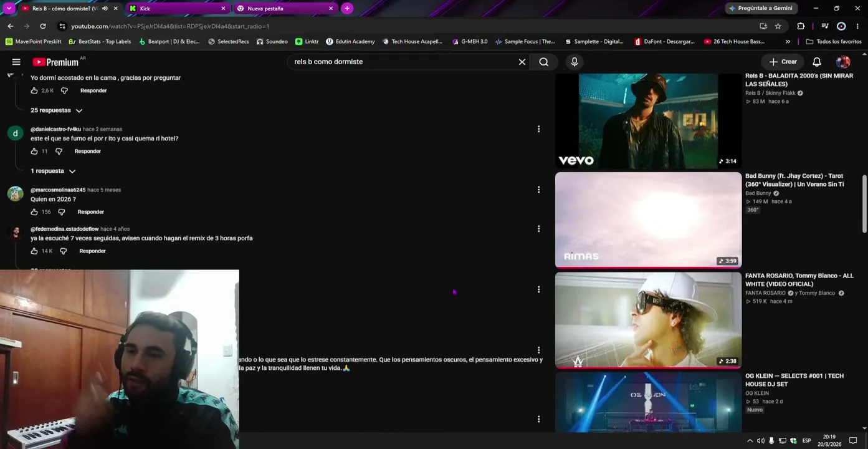Reload the current YouTube page
The height and width of the screenshot is (449, 868).
(x=42, y=26)
